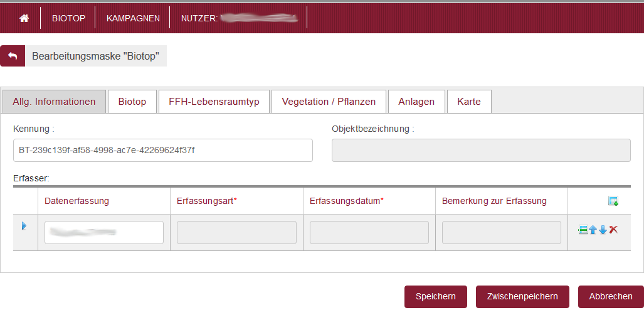This screenshot has height=310, width=644.
Task: Click the Speichern button
Action: coord(436,296)
